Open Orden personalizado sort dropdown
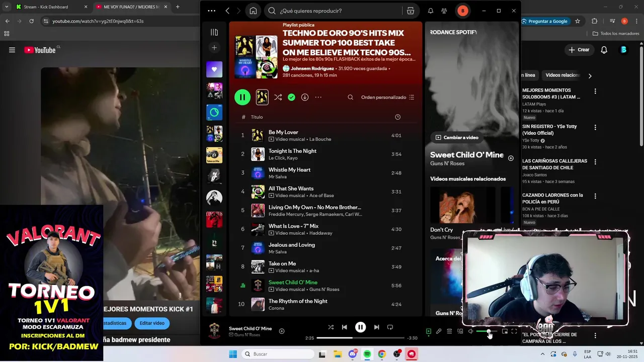644x362 pixels. (x=387, y=98)
